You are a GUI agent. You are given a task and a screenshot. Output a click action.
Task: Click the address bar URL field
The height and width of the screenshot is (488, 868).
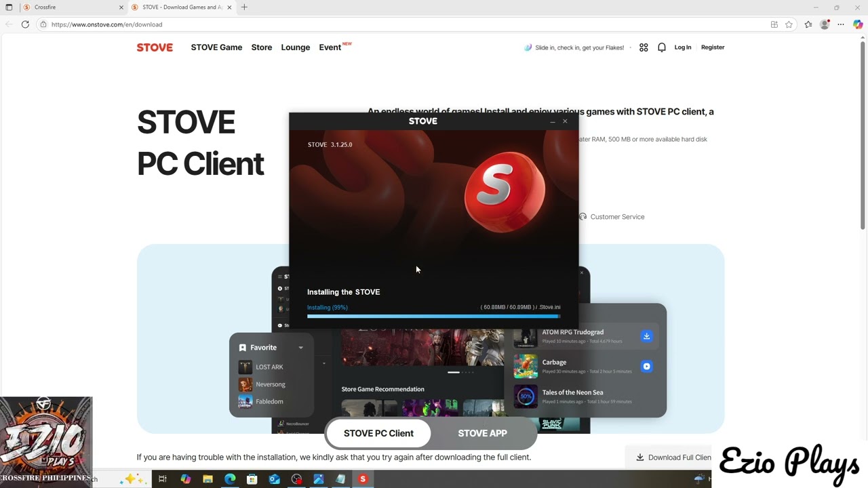[x=407, y=24]
